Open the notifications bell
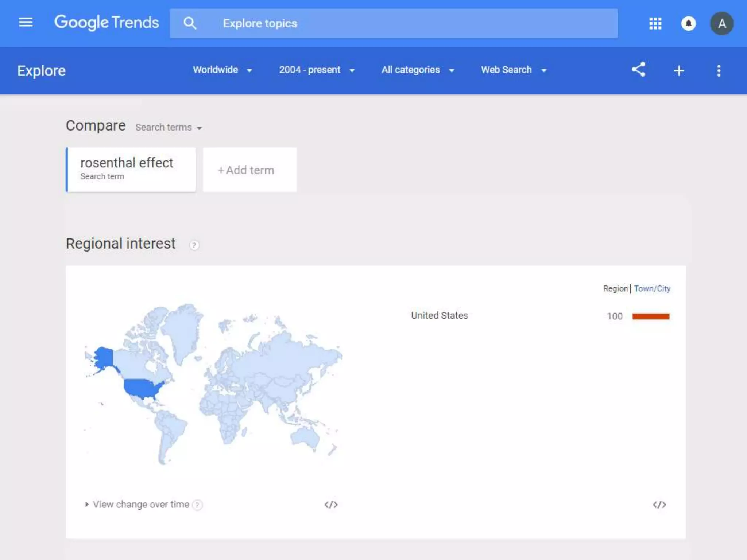This screenshot has height=560, width=747. (x=688, y=24)
